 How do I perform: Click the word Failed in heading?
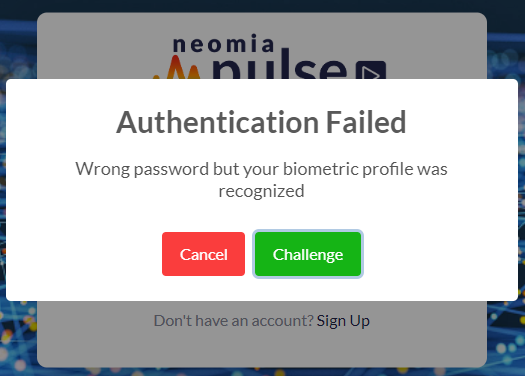(x=366, y=122)
